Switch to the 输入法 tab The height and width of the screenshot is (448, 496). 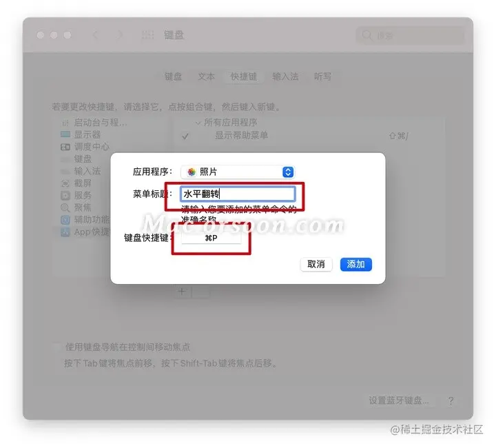[285, 77]
